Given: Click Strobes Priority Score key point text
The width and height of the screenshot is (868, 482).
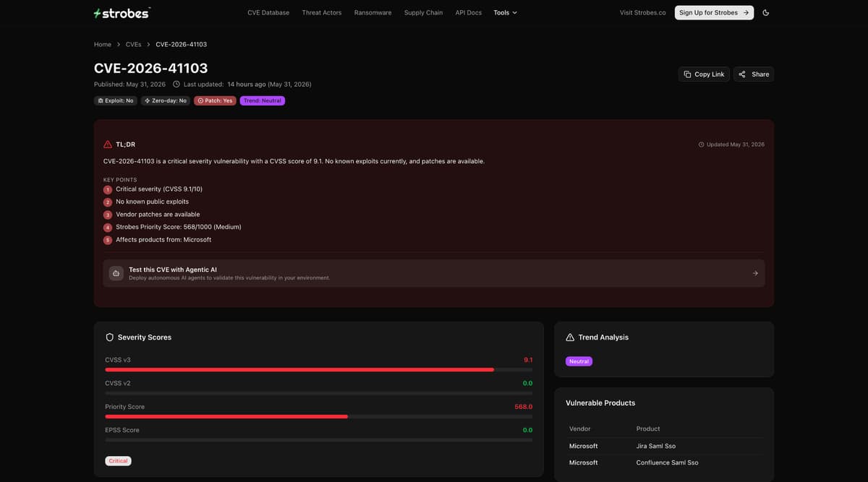Looking at the screenshot, I should coord(179,228).
